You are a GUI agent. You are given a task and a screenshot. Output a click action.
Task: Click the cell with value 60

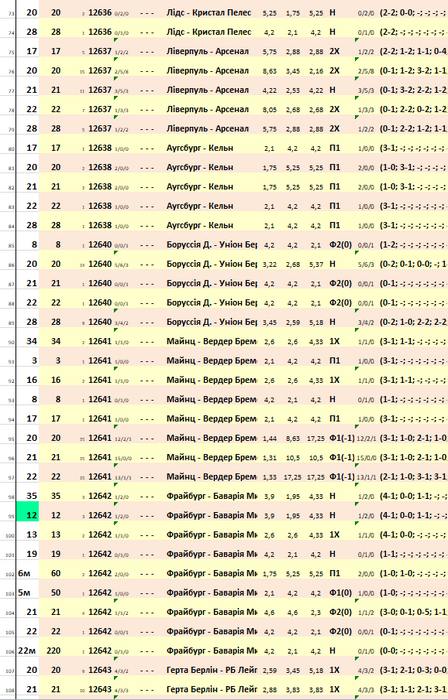[x=54, y=573]
